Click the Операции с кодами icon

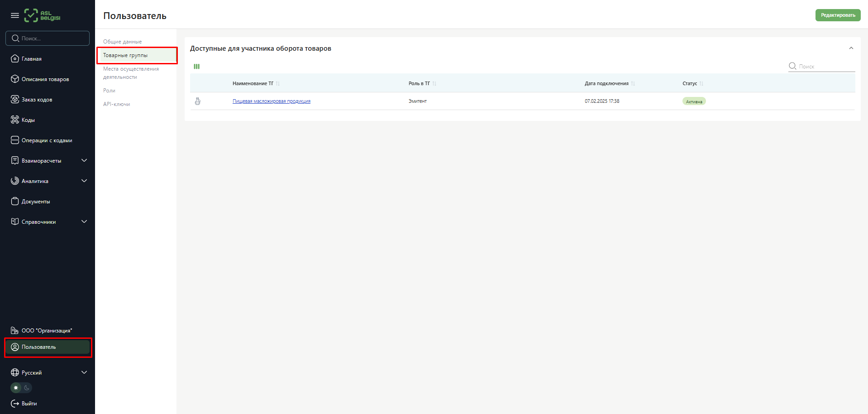(x=15, y=140)
